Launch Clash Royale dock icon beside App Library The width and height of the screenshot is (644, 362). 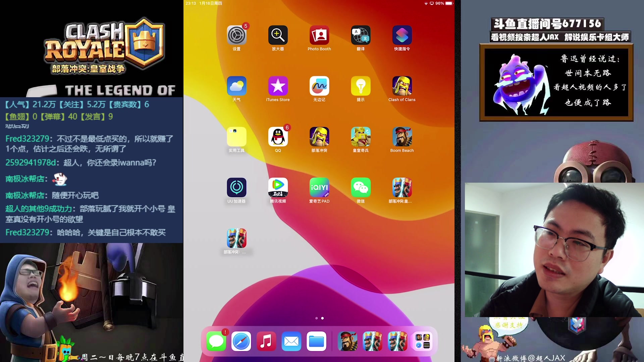397,341
